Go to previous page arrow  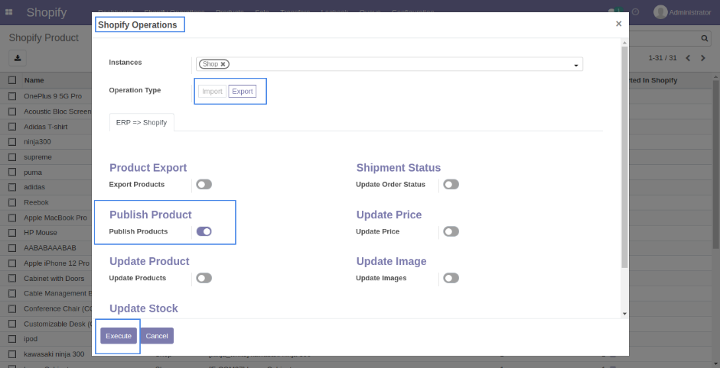pyautogui.click(x=688, y=58)
